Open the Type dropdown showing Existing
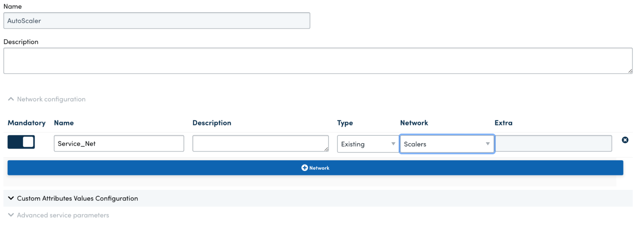Image resolution: width=644 pixels, height=230 pixels. click(368, 144)
